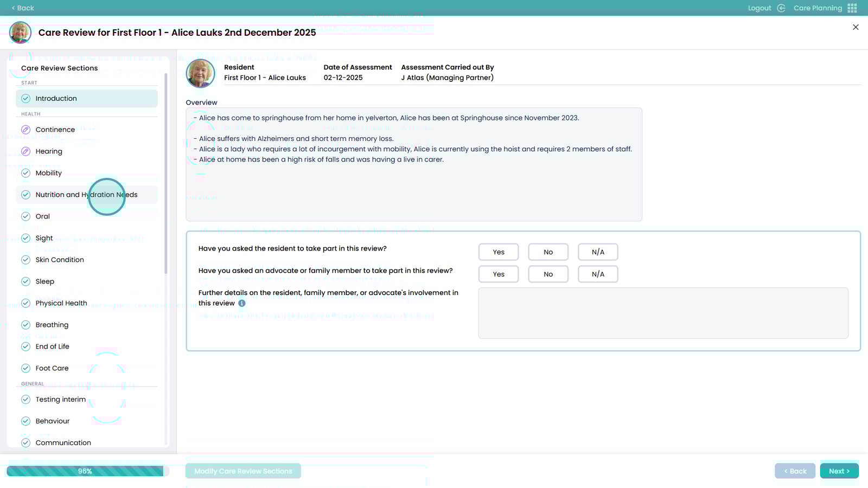
Task: Advance with the Next button
Action: tap(839, 471)
